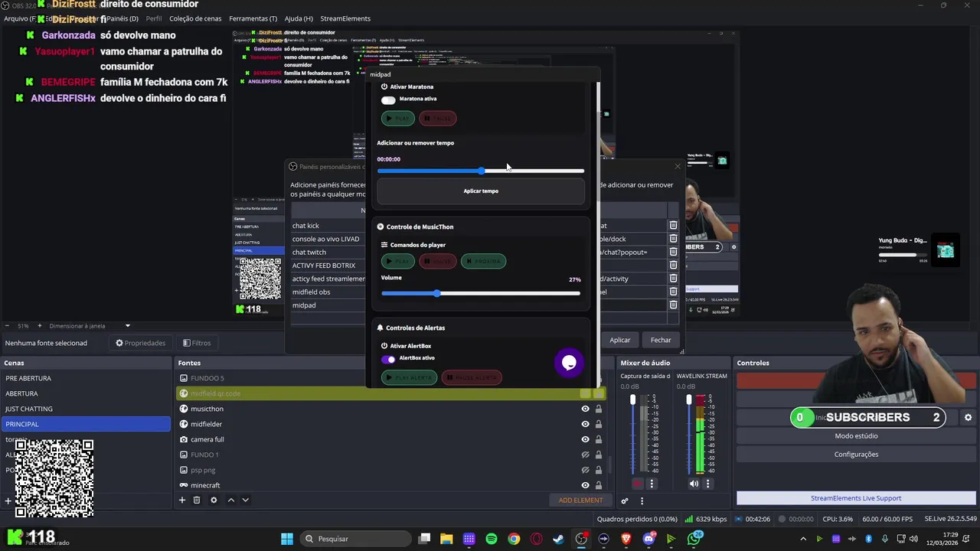The image size is (980, 551).
Task: Open the Ajuda (H) menu
Action: (x=299, y=18)
